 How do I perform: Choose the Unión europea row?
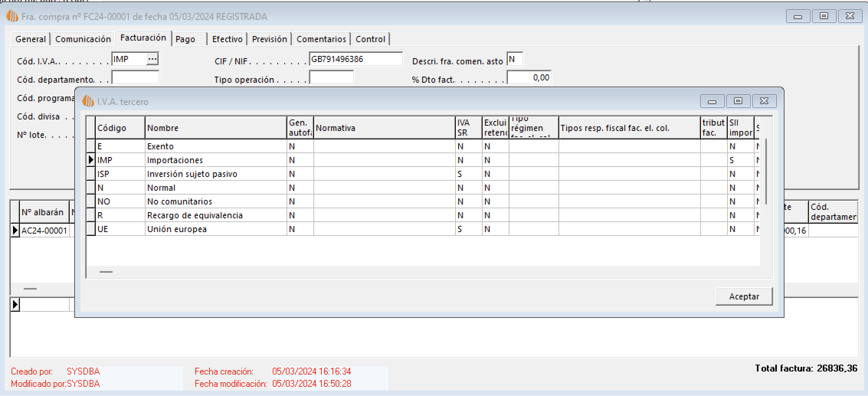177,229
